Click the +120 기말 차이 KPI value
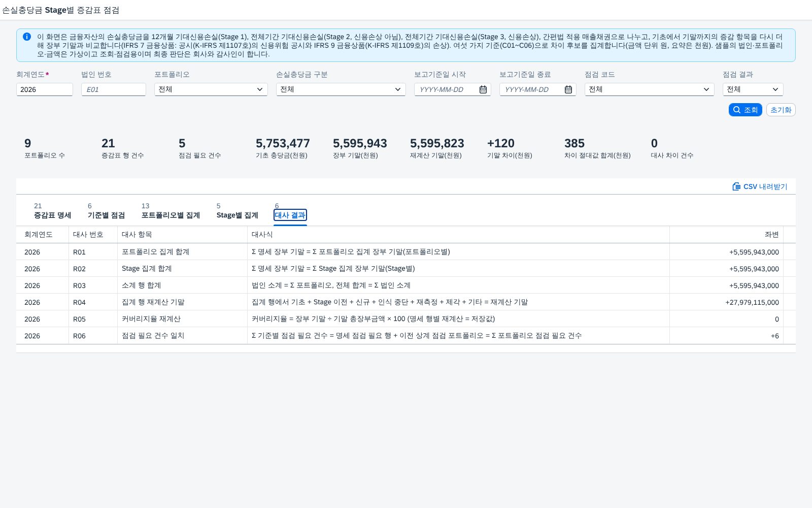The height and width of the screenshot is (508, 812). (501, 143)
